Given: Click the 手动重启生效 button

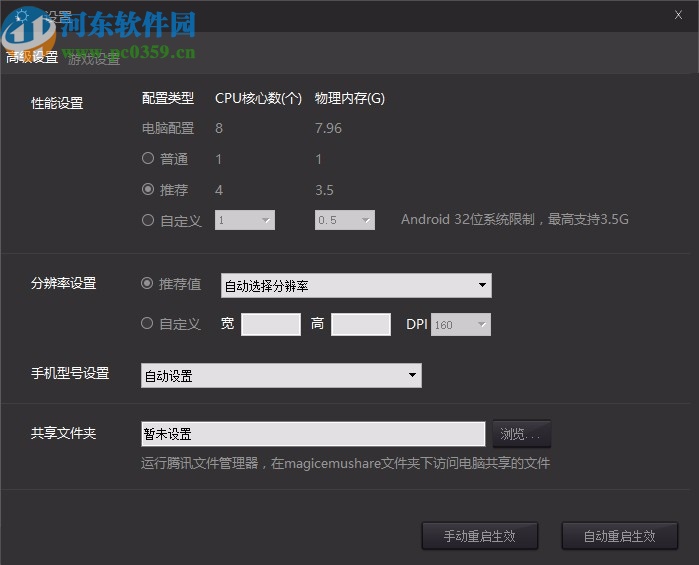Looking at the screenshot, I should click(x=480, y=536).
